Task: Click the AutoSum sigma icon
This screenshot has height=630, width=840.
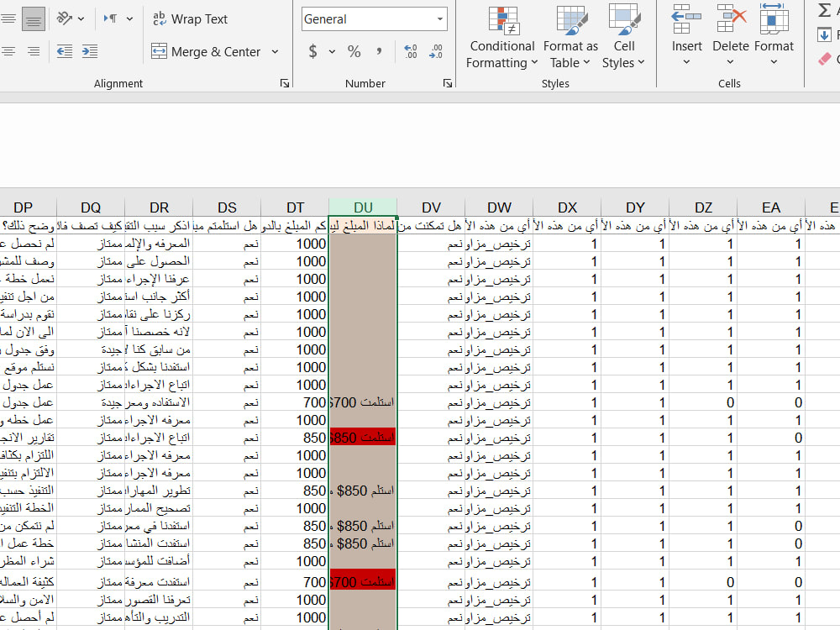Action: [x=825, y=10]
